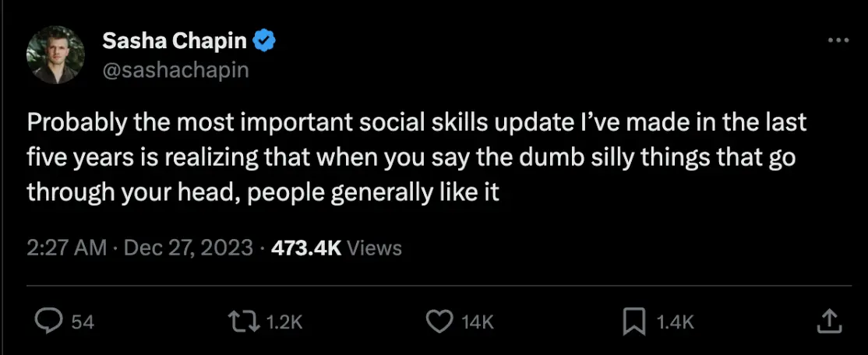The image size is (868, 355).
Task: Repost this tweet using the retweet icon
Action: coord(242,321)
